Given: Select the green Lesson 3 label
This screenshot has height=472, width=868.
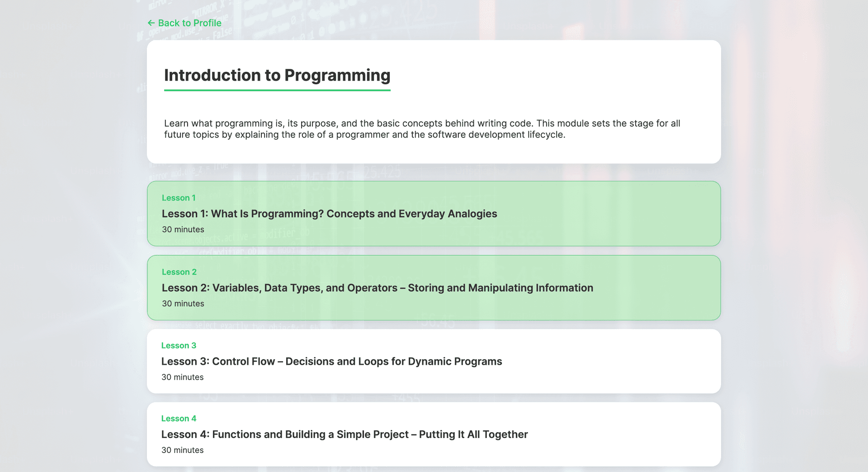Looking at the screenshot, I should point(179,346).
